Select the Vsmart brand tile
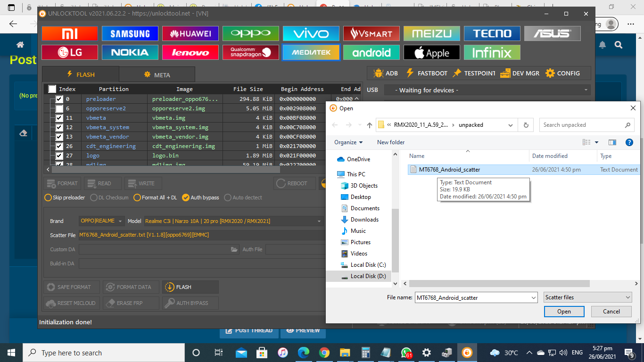The width and height of the screenshot is (644, 362). pyautogui.click(x=372, y=33)
